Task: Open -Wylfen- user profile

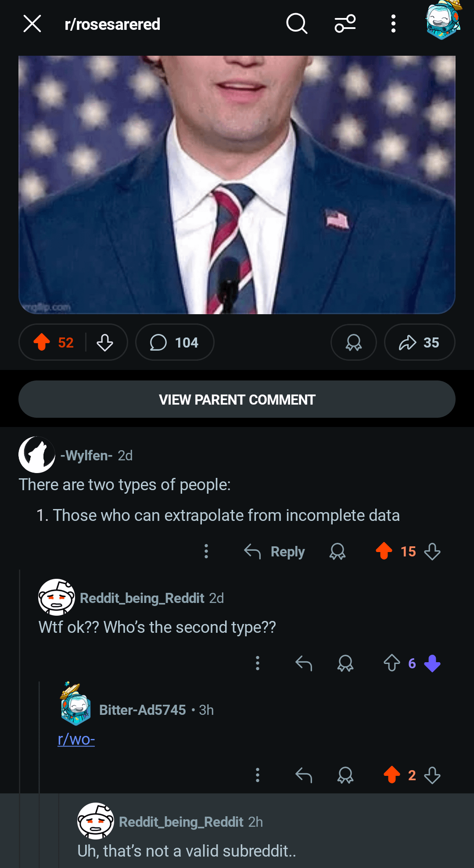Action: [x=86, y=456]
